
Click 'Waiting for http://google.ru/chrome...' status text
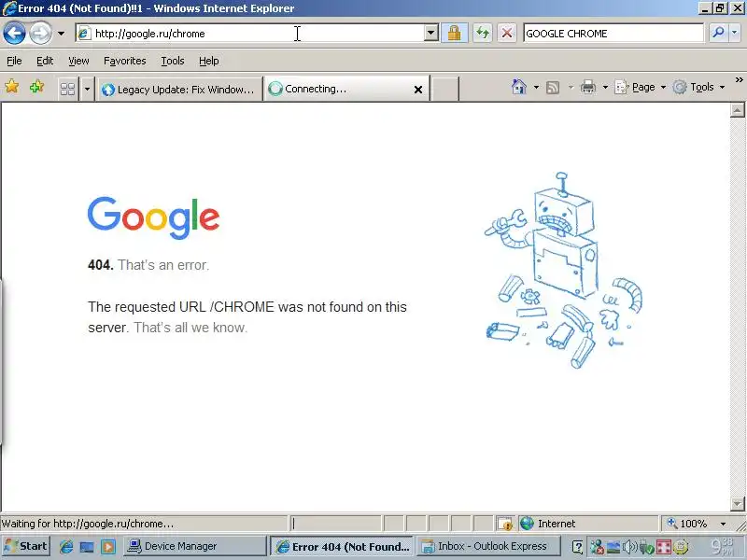point(88,524)
